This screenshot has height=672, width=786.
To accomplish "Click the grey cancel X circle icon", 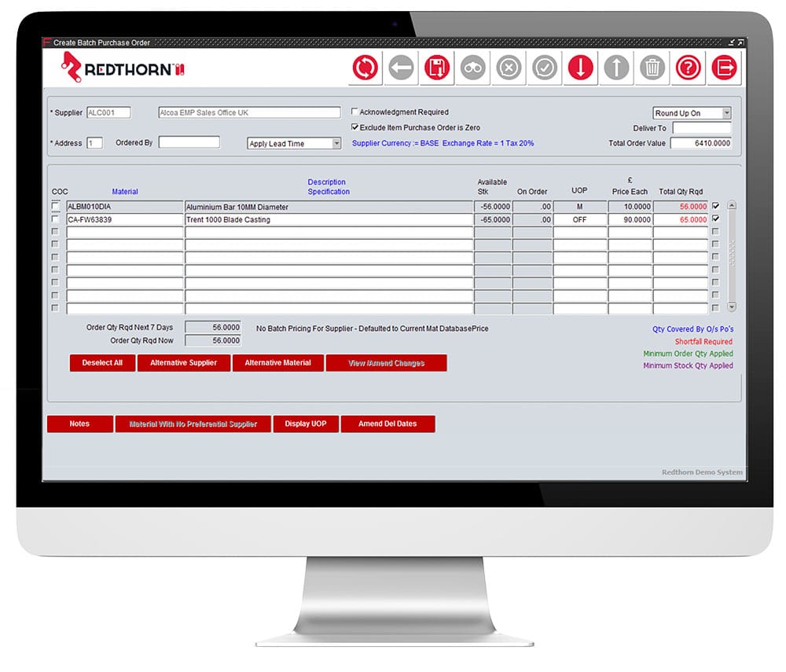I will coord(509,68).
